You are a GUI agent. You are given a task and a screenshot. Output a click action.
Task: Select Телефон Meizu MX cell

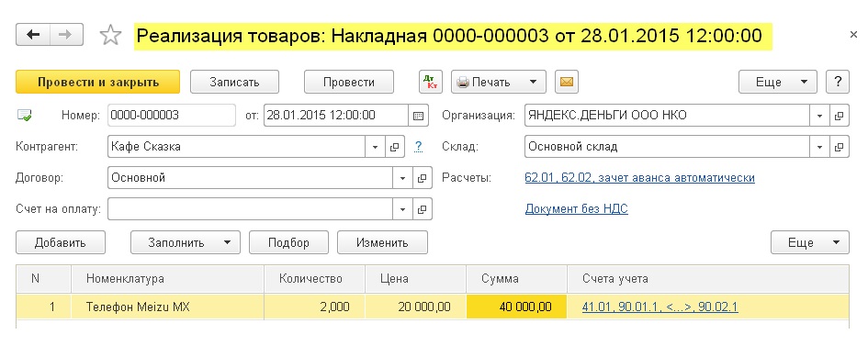click(168, 307)
